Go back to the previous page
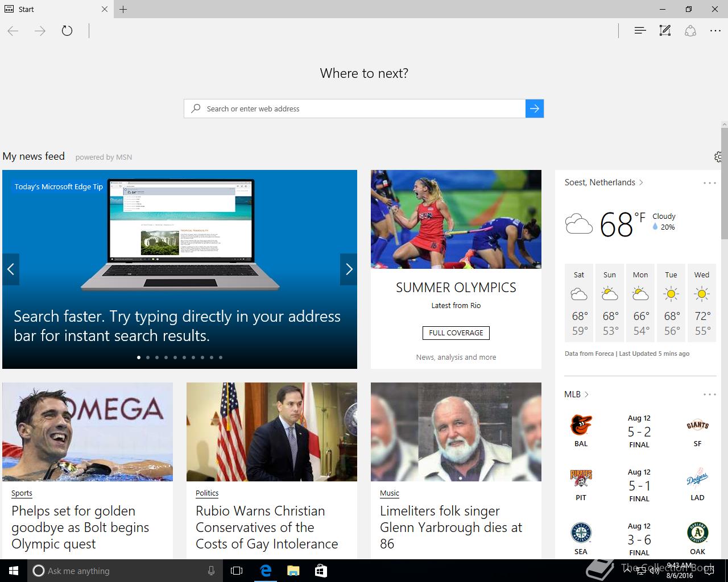The image size is (728, 582). [13, 31]
